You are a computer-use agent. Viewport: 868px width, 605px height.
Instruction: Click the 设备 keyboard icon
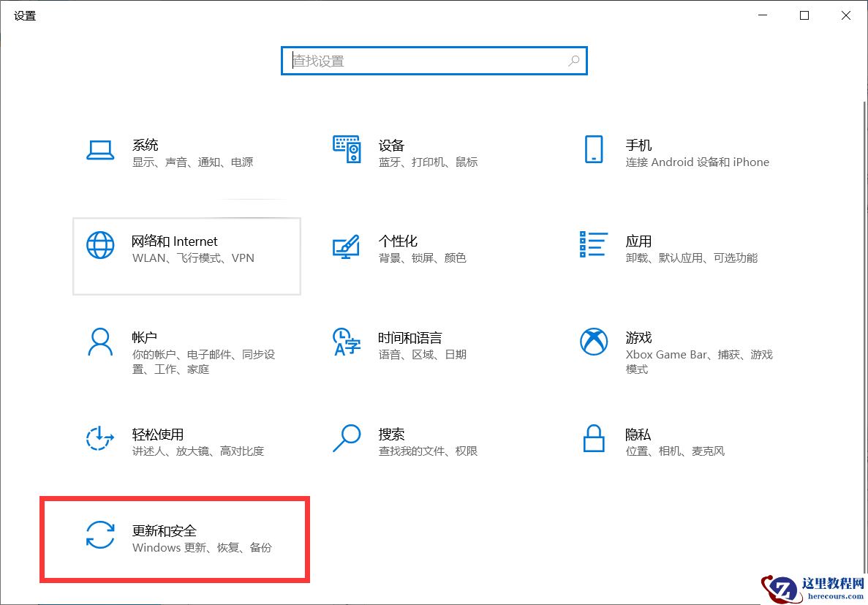tap(346, 148)
